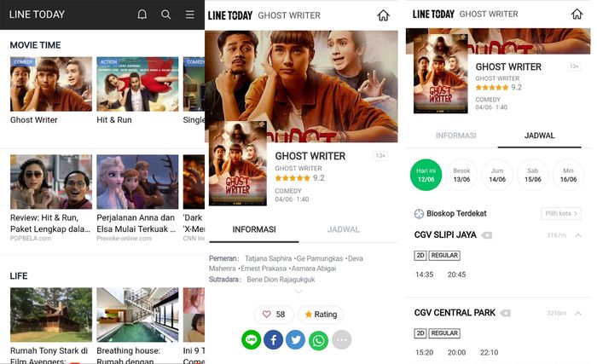
Task: Tap Ghost Writer poster on Jadwal screen
Action: pyautogui.click(x=441, y=73)
